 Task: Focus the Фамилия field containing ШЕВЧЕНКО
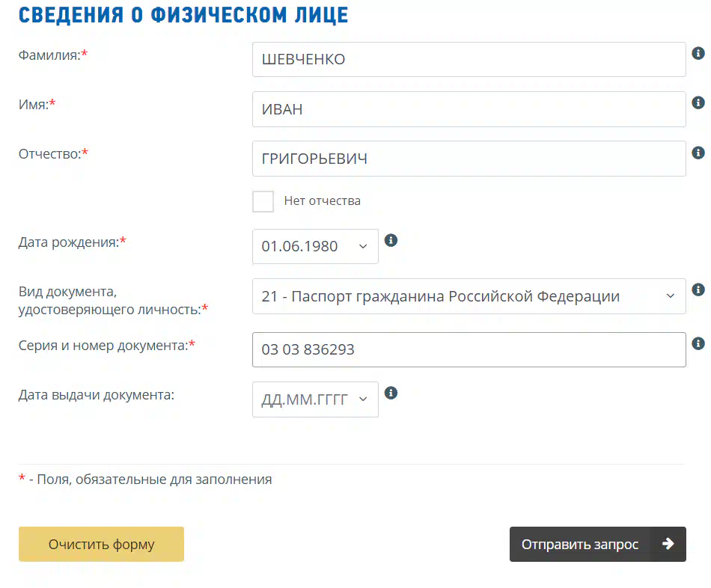pos(469,59)
